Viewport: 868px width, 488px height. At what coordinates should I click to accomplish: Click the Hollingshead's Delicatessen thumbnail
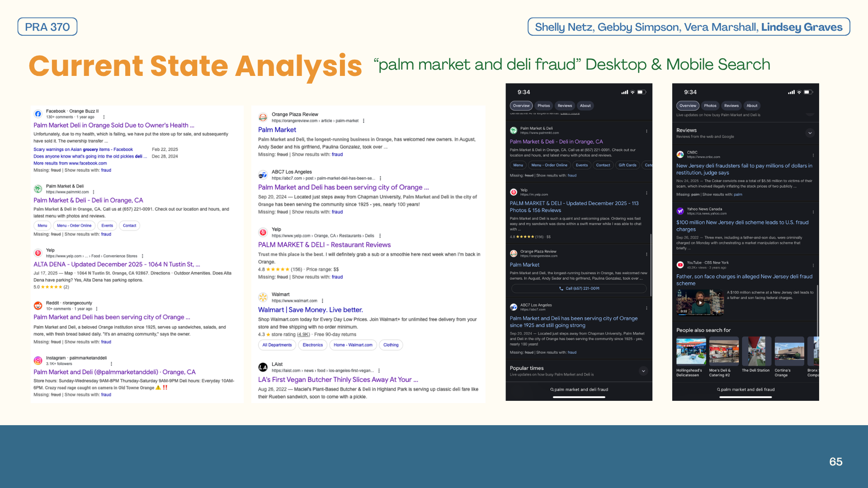[x=691, y=351]
